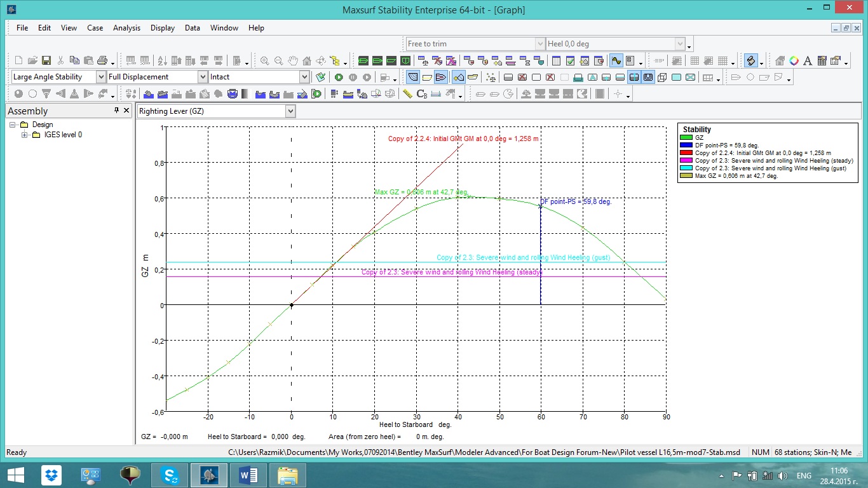This screenshot has height=488, width=868.
Task: Pin the Assembly panel
Action: 116,111
